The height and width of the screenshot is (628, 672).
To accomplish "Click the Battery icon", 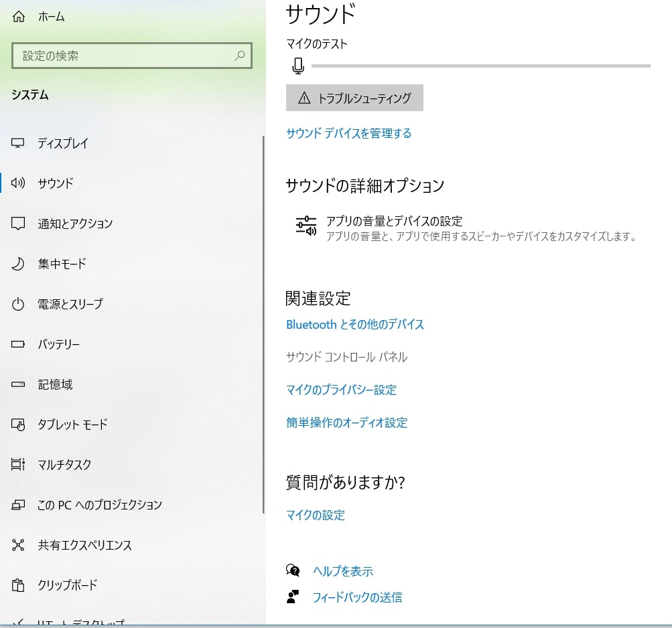I will pyautogui.click(x=17, y=344).
